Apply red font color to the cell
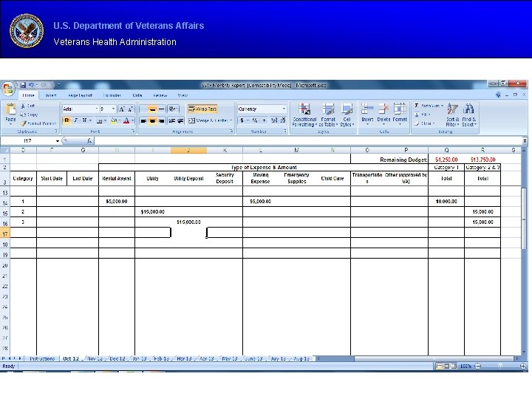Viewport: 532px width, 399px height. (126, 120)
